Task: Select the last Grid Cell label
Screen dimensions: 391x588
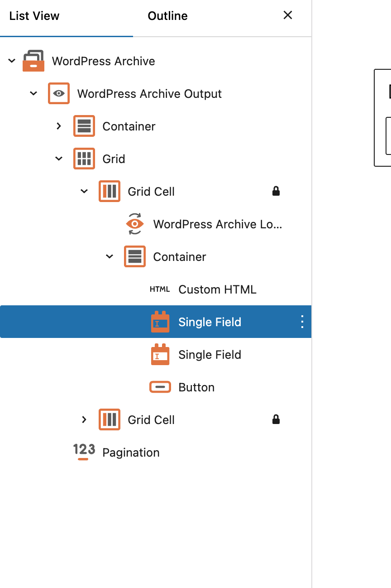Action: [x=151, y=420]
